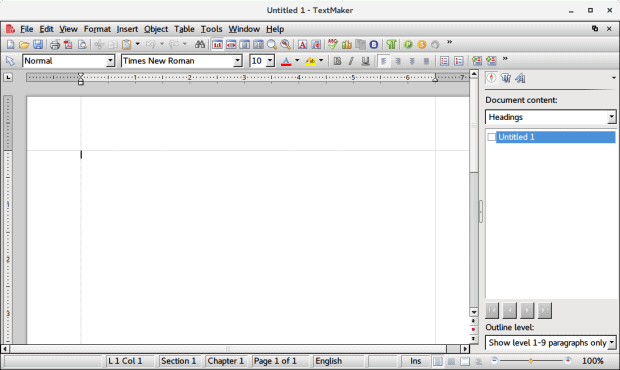
Task: Apply yellow highlight color swatch
Action: tap(310, 61)
